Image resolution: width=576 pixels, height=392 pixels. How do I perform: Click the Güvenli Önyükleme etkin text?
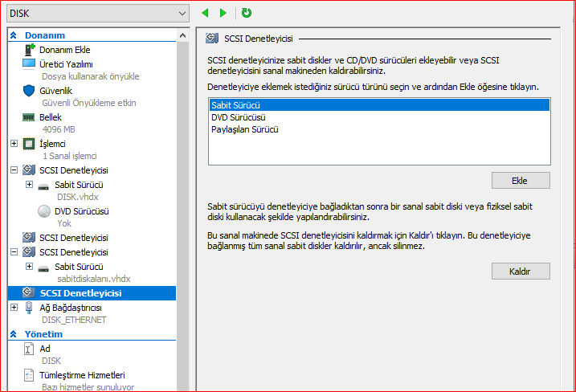click(89, 103)
